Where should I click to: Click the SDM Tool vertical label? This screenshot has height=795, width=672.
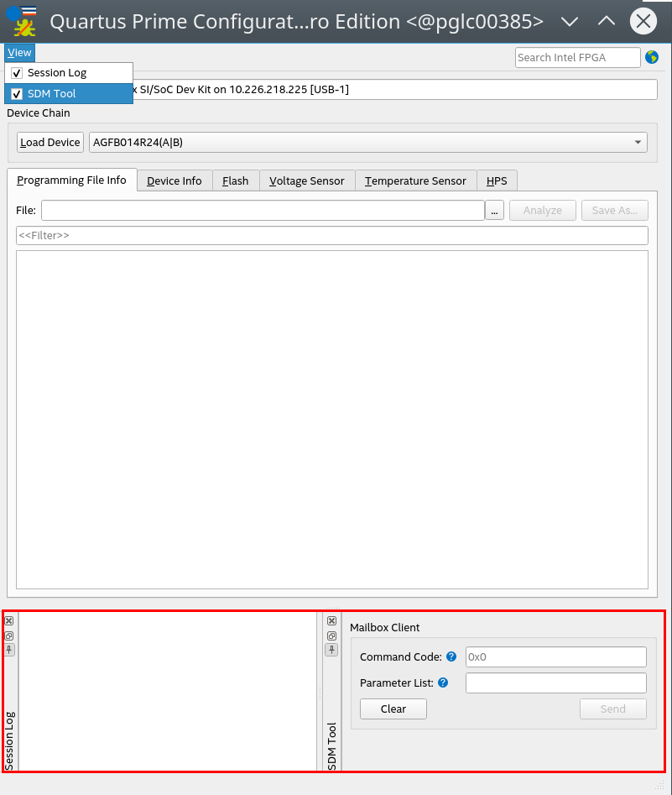click(x=332, y=746)
